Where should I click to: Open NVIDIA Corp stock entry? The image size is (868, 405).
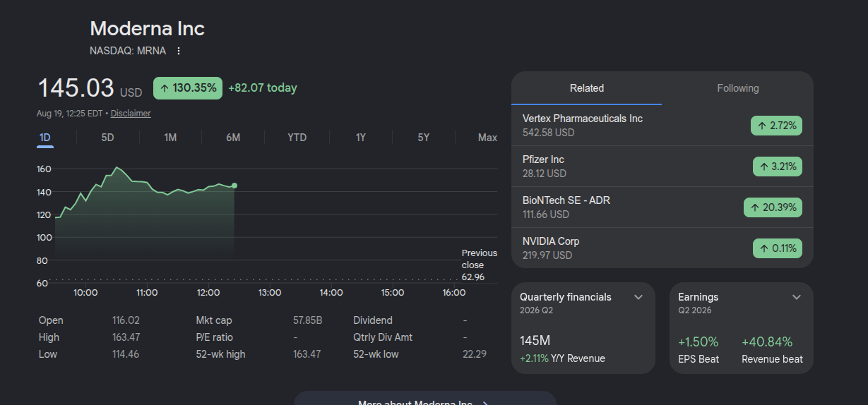tap(662, 248)
